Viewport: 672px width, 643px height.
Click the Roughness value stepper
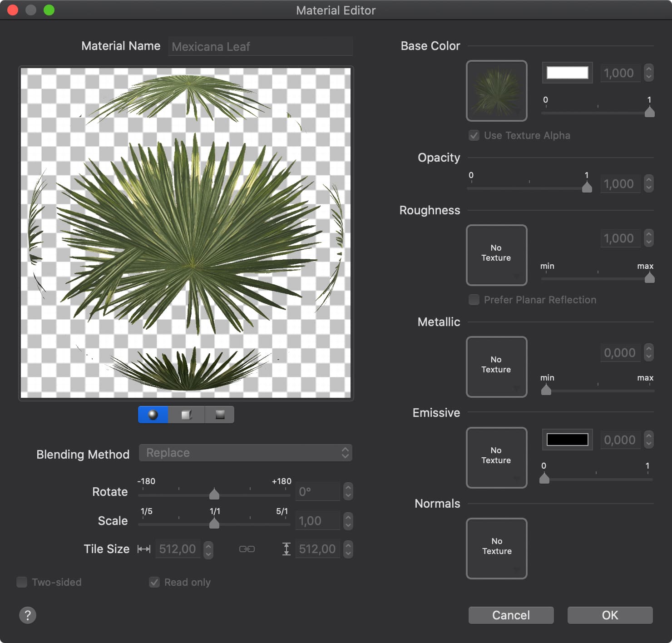point(649,238)
